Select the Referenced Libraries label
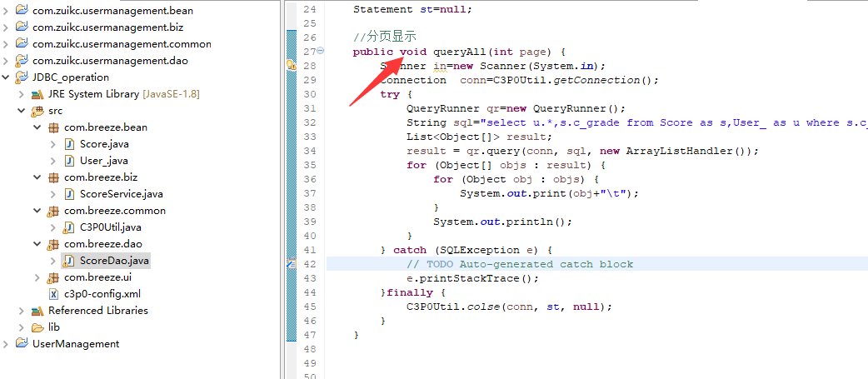This screenshot has width=868, height=379. 98,311
